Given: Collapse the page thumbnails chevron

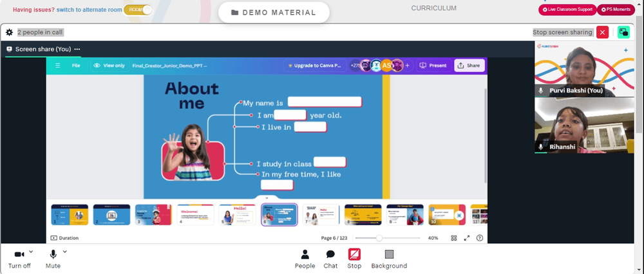Looking at the screenshot, I should (x=266, y=197).
